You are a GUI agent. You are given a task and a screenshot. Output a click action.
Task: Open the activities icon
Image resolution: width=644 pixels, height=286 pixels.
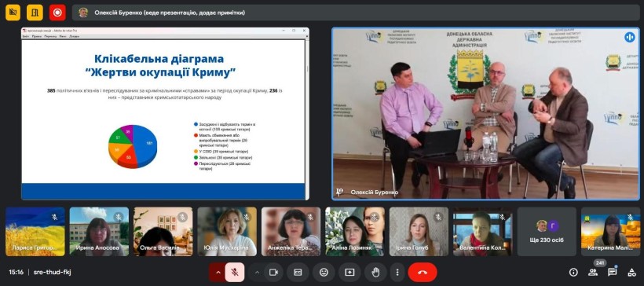(632, 272)
